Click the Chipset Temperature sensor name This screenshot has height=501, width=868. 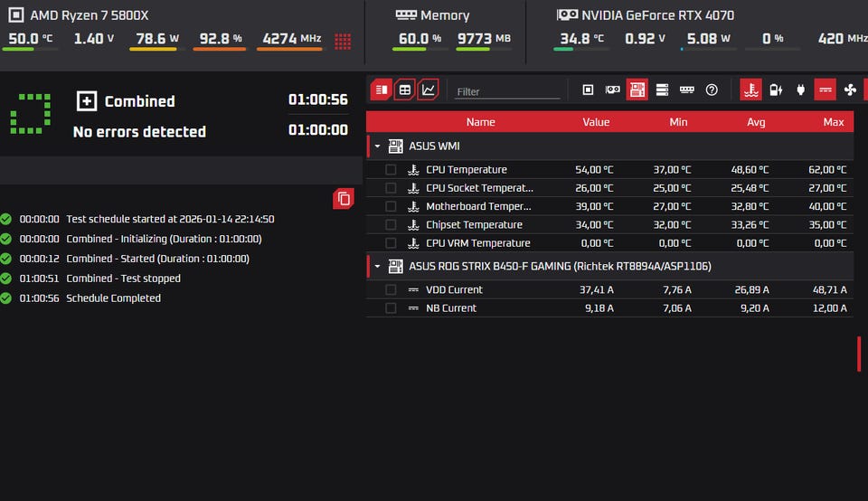tap(474, 225)
